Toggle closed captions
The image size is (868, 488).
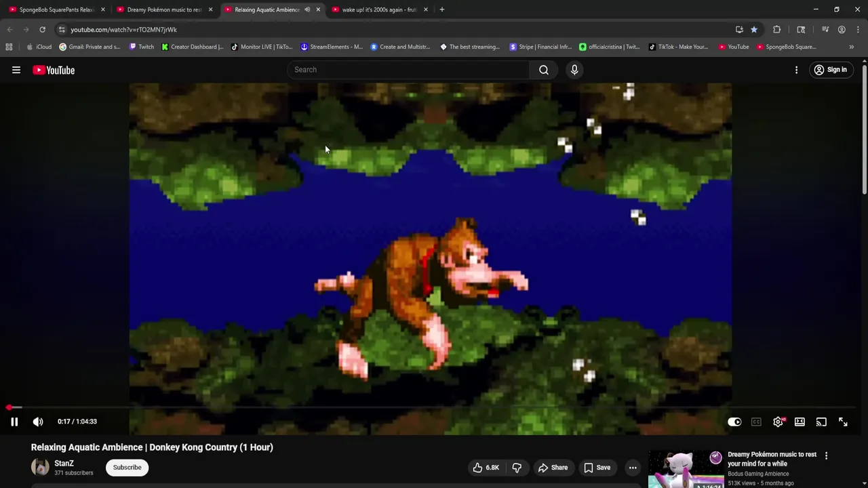[x=756, y=422]
